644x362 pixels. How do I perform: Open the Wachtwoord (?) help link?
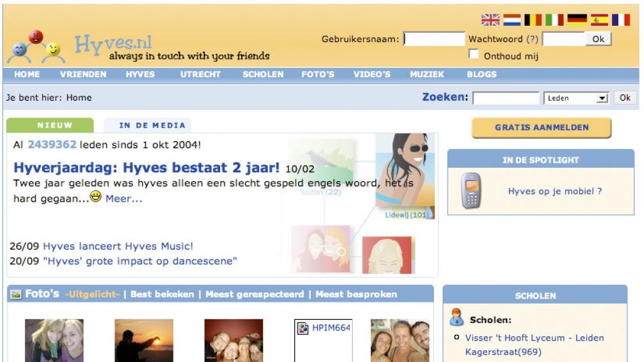532,39
